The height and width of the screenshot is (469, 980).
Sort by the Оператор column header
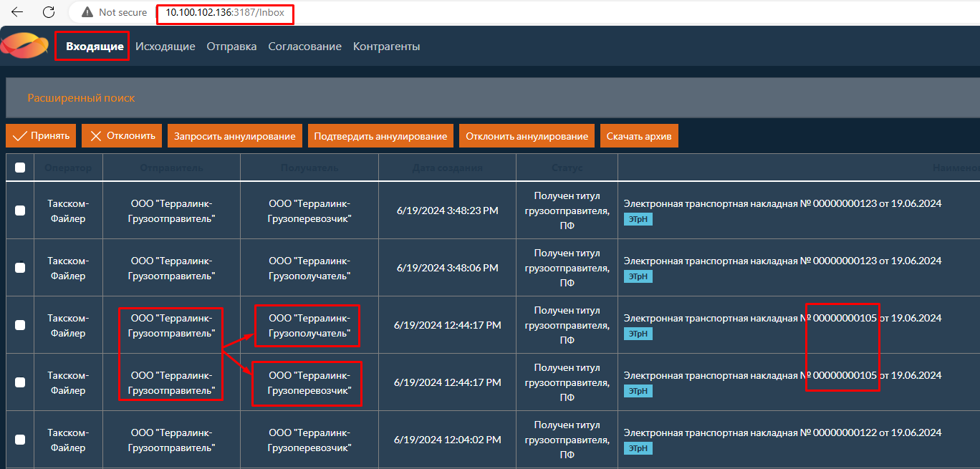68,168
